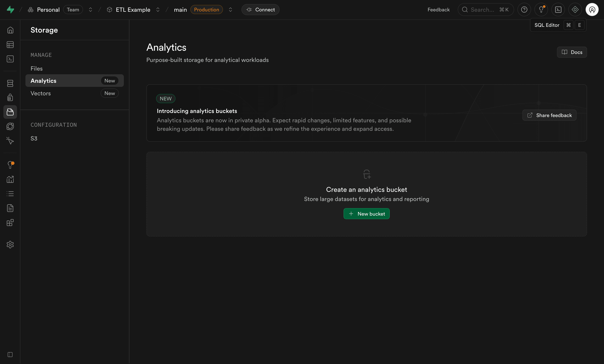Screen dimensions: 604x364
Task: Open Logs via the list icon
Action: click(10, 194)
